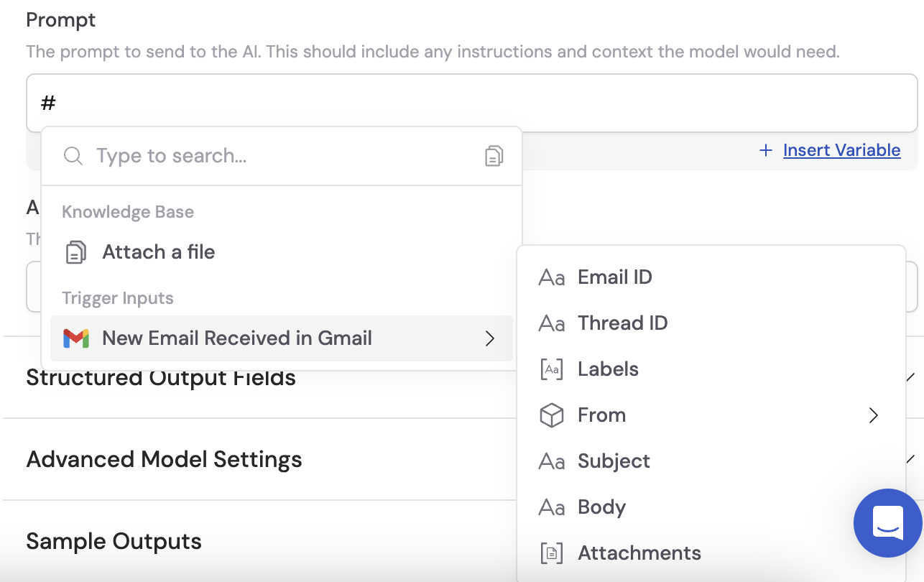Click the bracketed Aa icon next to Labels
This screenshot has width=924, height=582.
[551, 369]
